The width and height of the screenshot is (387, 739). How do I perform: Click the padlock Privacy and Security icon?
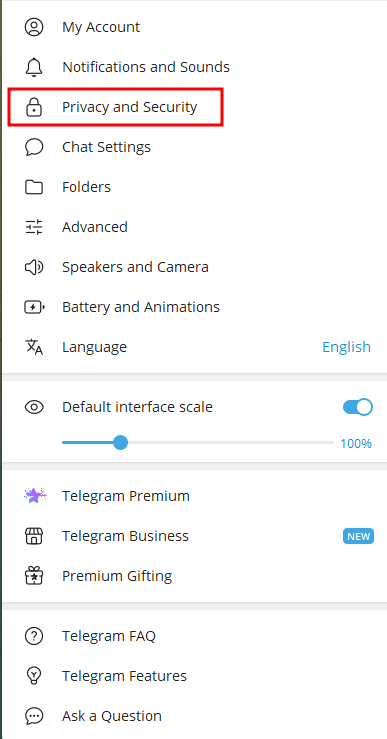pyautogui.click(x=34, y=107)
